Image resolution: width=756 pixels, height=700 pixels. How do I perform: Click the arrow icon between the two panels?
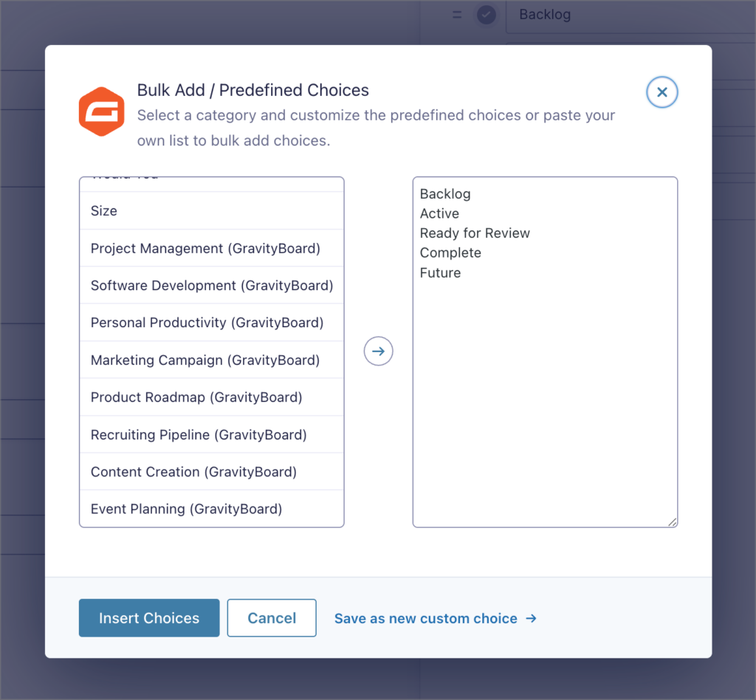378,351
